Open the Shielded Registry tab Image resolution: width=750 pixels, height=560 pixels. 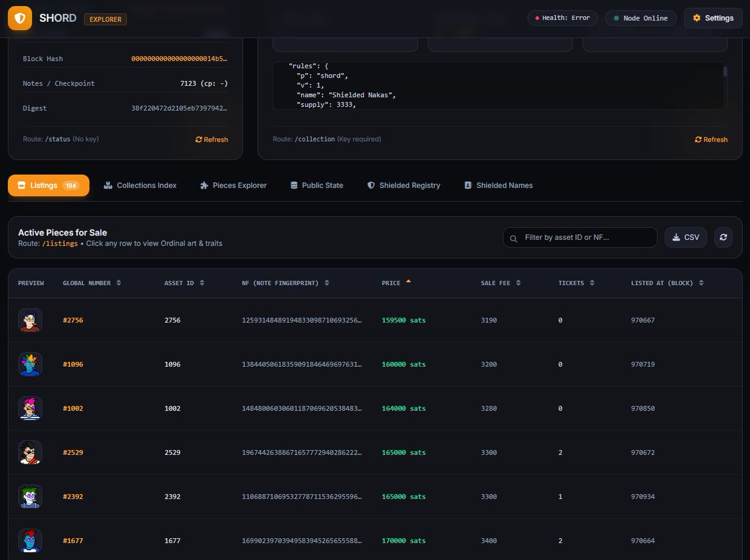click(x=403, y=186)
